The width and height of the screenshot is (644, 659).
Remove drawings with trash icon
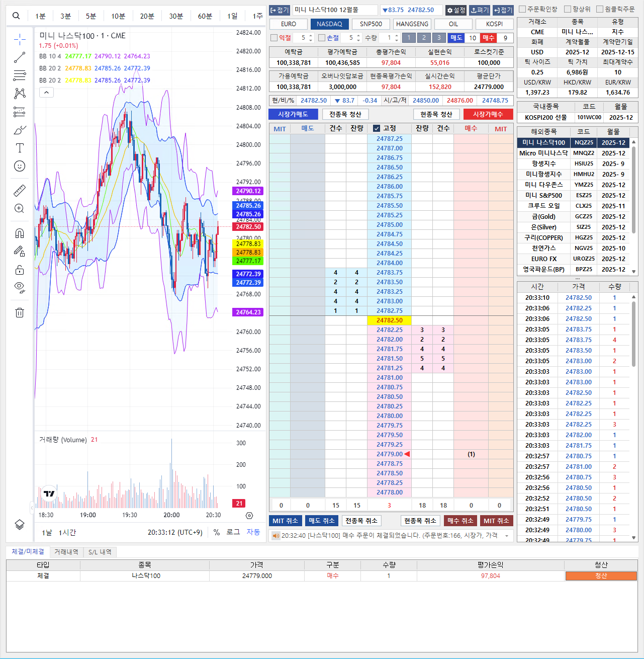[x=20, y=312]
